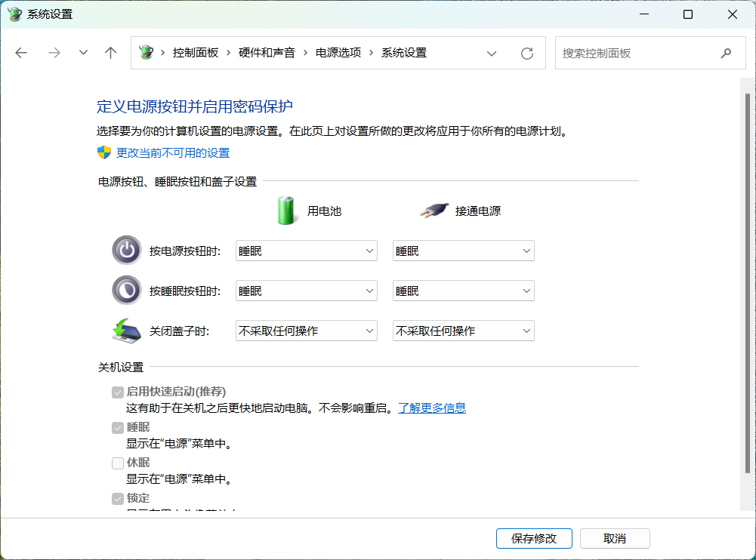Click the 取消 button
The width and height of the screenshot is (756, 560).
tap(615, 538)
